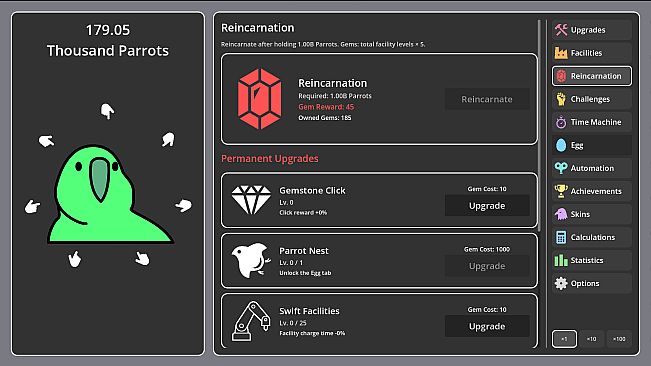The height and width of the screenshot is (366, 651).
Task: Click the wind-up key Automation icon
Action: click(x=561, y=168)
